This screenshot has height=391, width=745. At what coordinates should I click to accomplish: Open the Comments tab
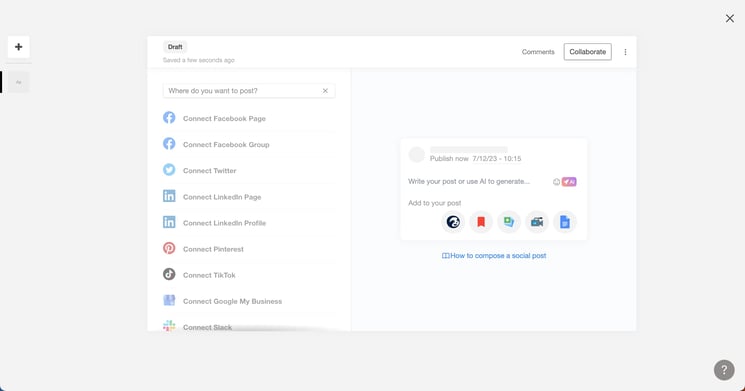coord(538,52)
